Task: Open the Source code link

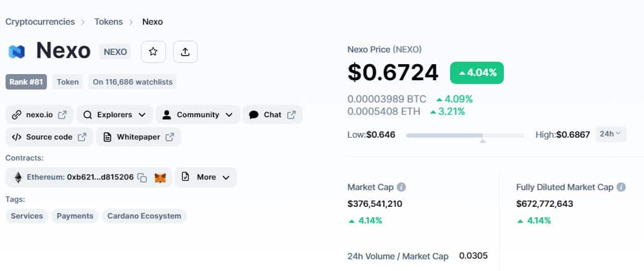Action: (x=49, y=136)
